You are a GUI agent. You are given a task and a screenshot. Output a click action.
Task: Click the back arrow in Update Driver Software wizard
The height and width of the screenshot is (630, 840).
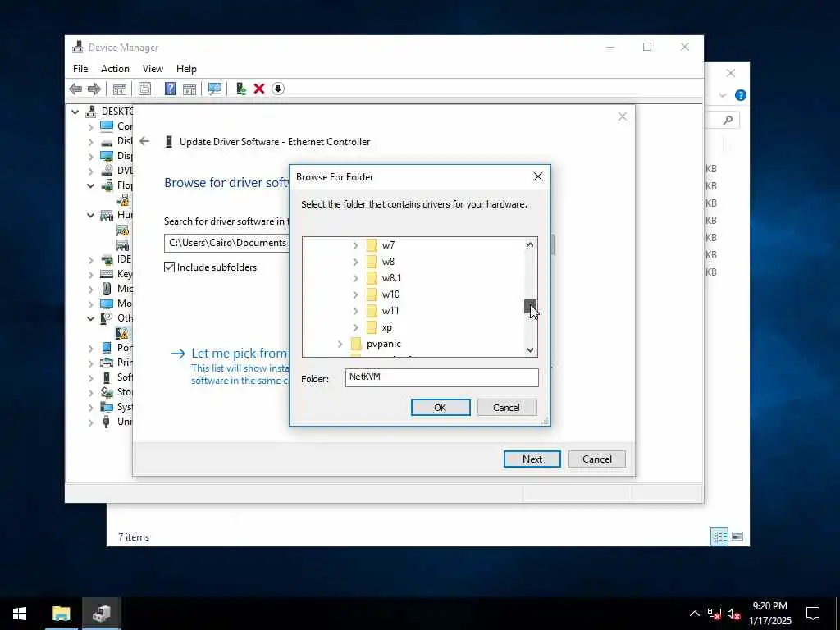click(x=144, y=141)
